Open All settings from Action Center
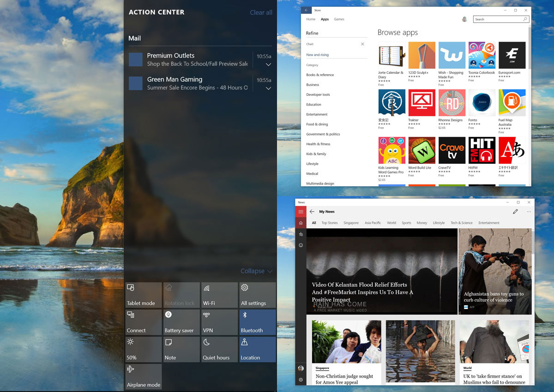Viewport: 554px width, 392px height. 257,295
